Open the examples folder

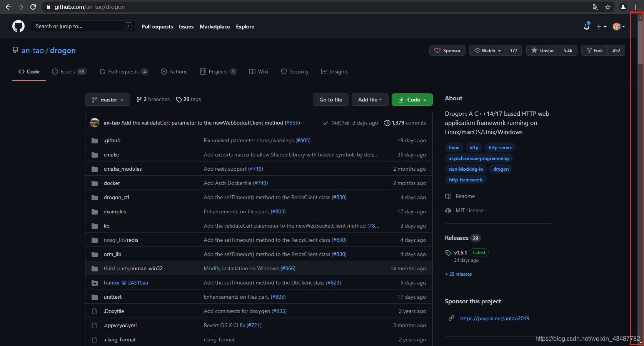click(x=115, y=211)
